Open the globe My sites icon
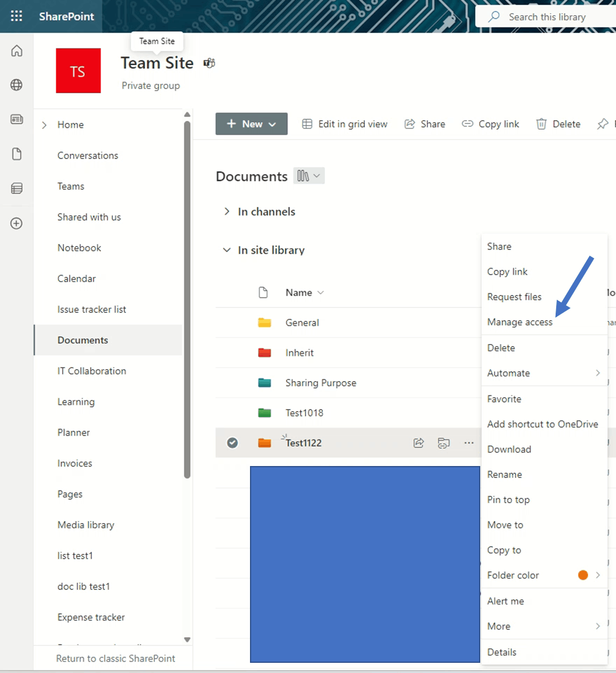 tap(17, 85)
